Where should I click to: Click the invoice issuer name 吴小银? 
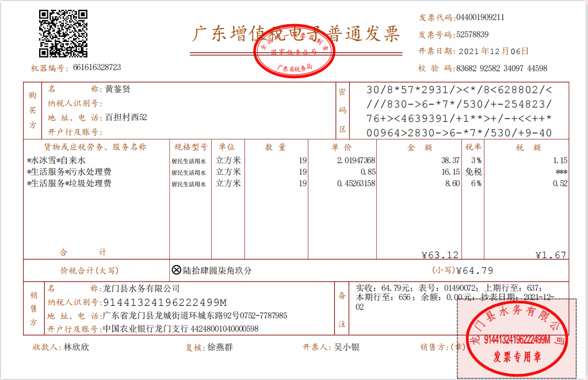(347, 347)
